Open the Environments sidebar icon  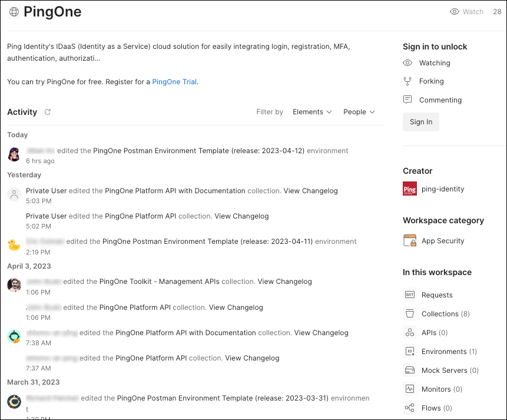[x=410, y=351]
